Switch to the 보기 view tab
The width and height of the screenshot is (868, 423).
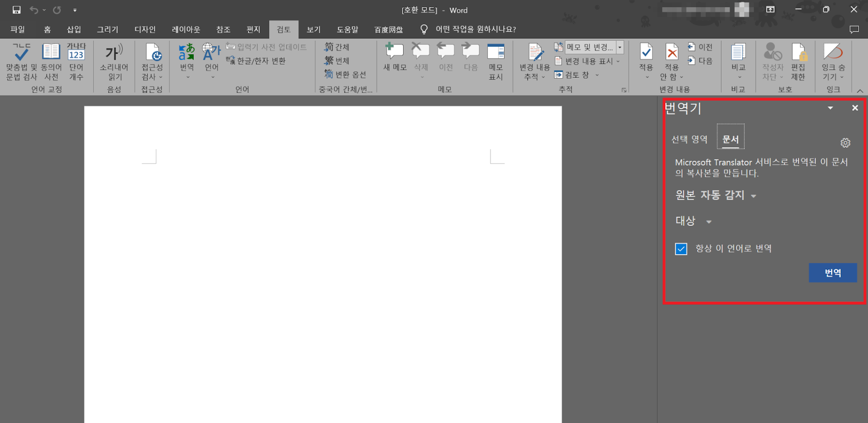point(314,29)
